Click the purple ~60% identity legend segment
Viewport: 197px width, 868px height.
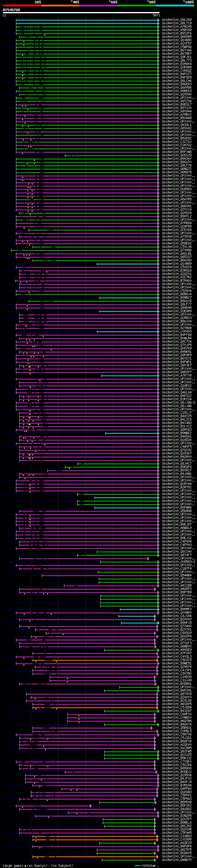tap(99, 6)
